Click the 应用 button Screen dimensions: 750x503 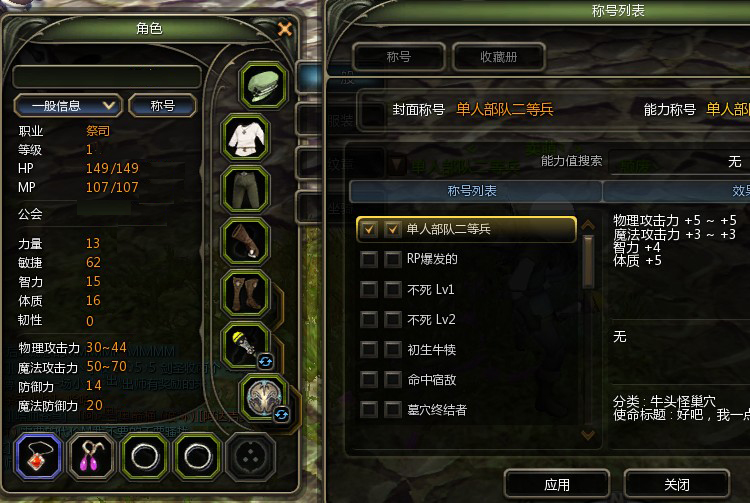coord(557,485)
